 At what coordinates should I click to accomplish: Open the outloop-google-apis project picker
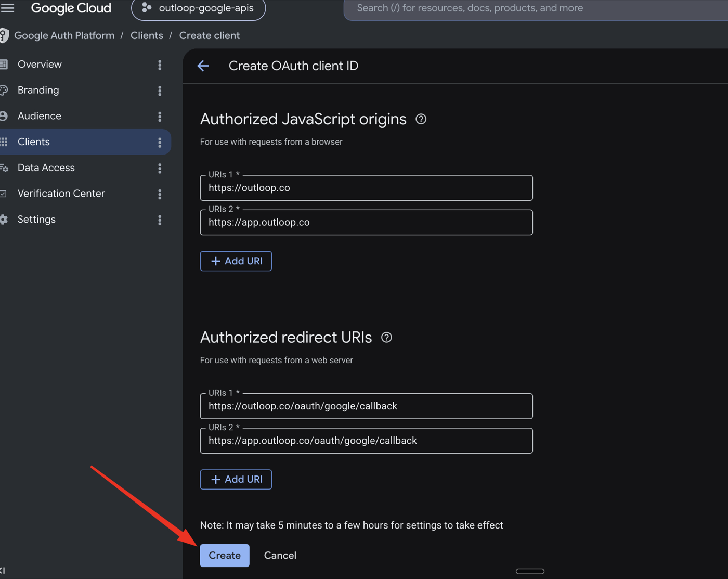coord(198,8)
